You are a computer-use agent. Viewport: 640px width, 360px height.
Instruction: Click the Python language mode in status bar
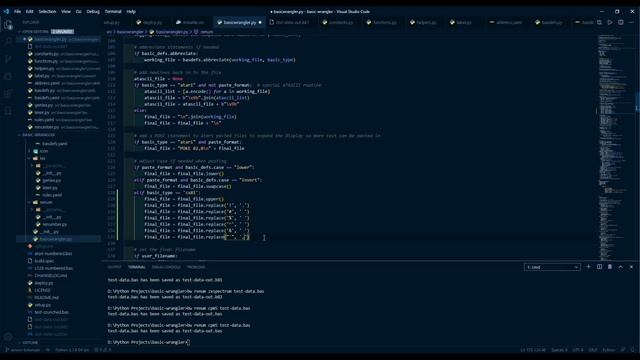point(609,350)
